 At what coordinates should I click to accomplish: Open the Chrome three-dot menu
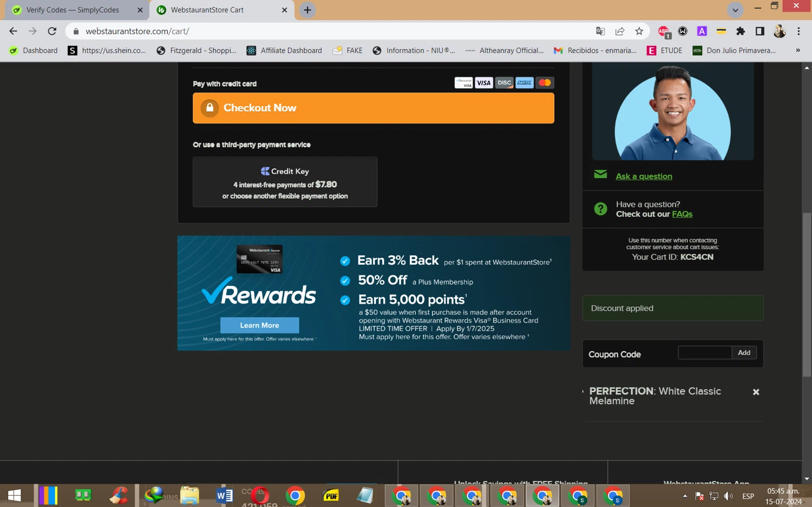(x=798, y=31)
